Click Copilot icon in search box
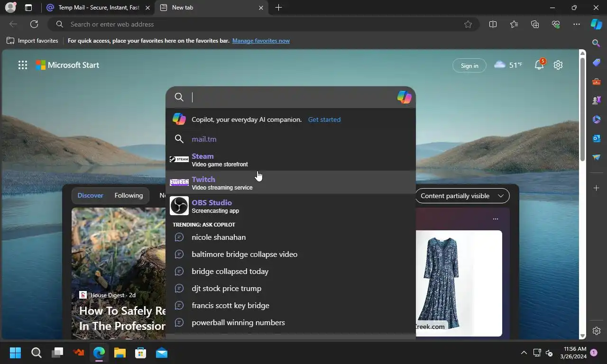This screenshot has height=364, width=607. [x=404, y=97]
